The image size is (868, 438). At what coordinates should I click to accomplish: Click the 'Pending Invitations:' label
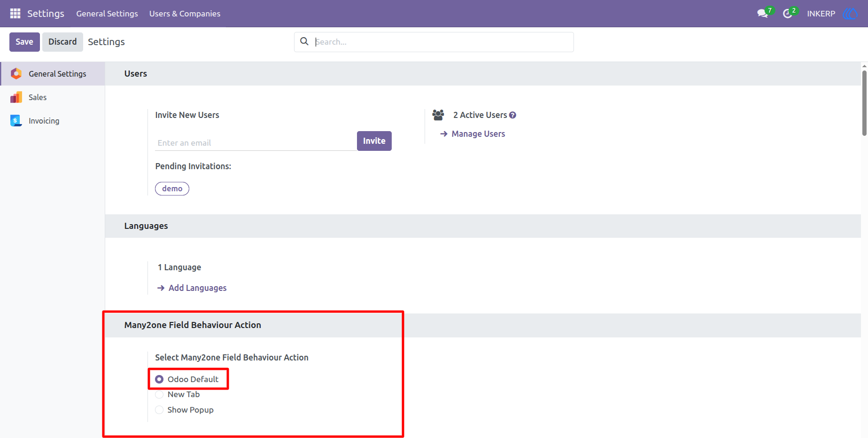point(193,166)
